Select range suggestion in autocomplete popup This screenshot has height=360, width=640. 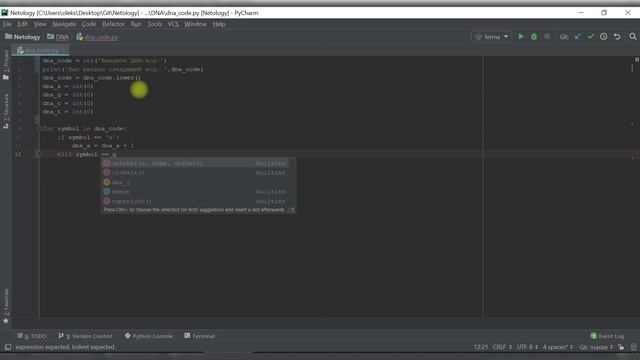(195, 191)
